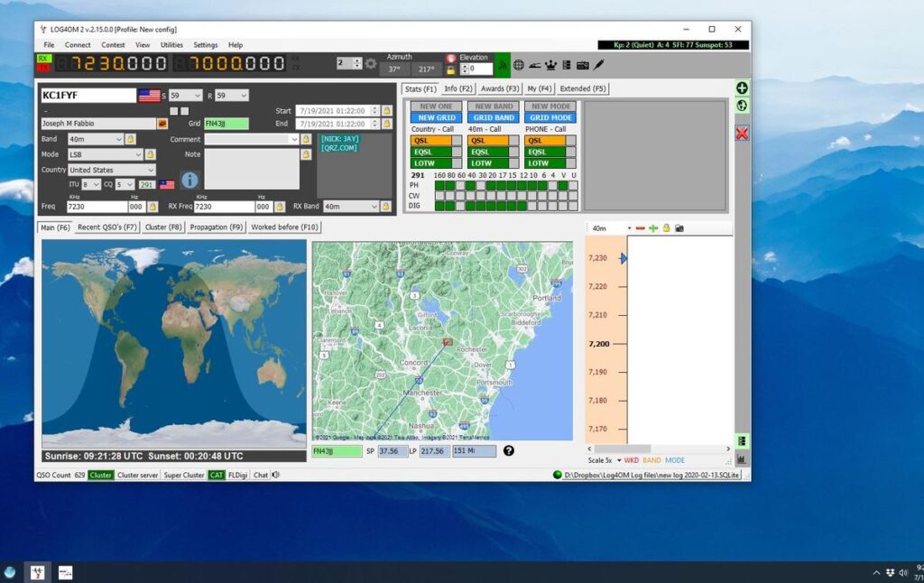Toggle the RX Freq lock icon
This screenshot has height=583, width=924.
click(280, 207)
